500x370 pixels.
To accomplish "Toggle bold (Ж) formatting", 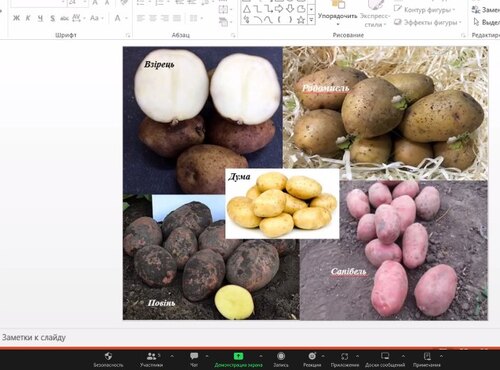I will (x=16, y=18).
